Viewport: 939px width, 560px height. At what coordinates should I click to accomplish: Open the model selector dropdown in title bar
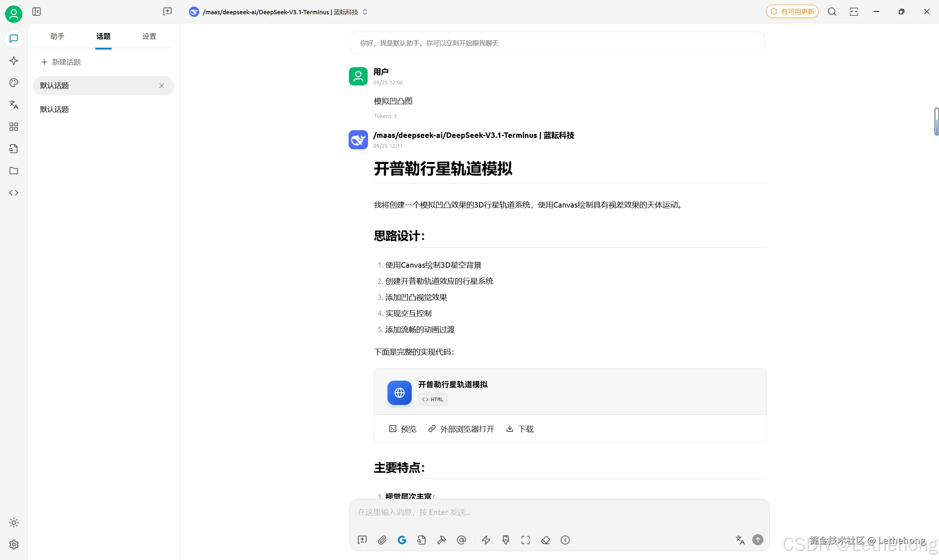365,12
